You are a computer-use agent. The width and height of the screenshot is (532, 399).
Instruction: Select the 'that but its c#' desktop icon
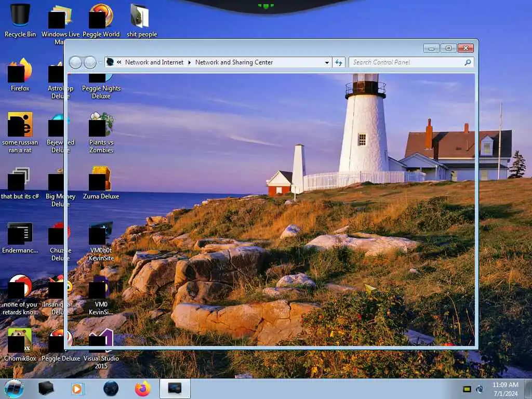20,183
